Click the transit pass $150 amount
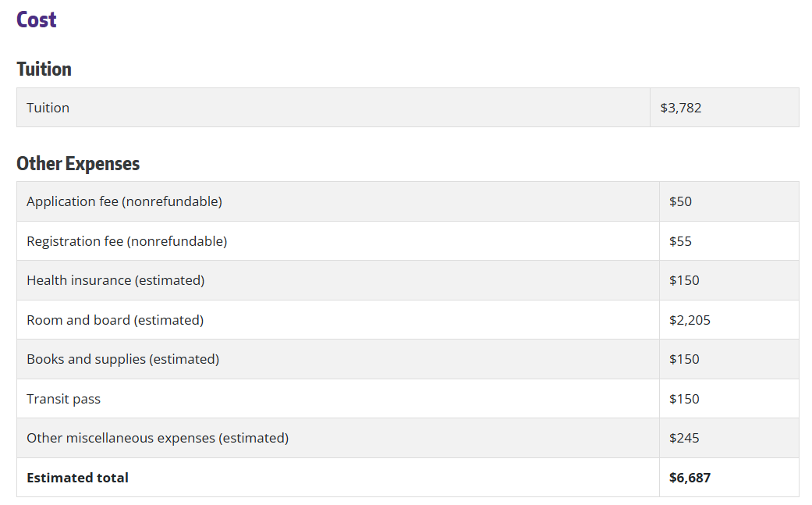Viewport: 812px width, 505px height. click(684, 399)
